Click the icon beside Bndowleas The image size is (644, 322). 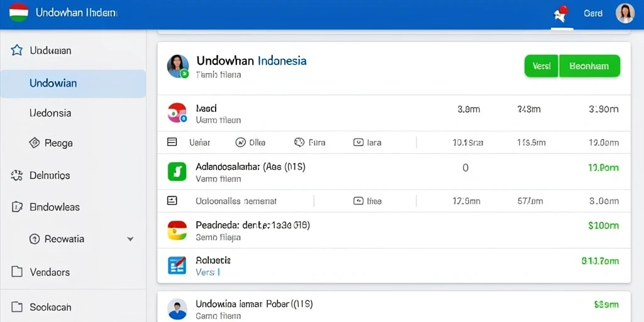pos(16,207)
